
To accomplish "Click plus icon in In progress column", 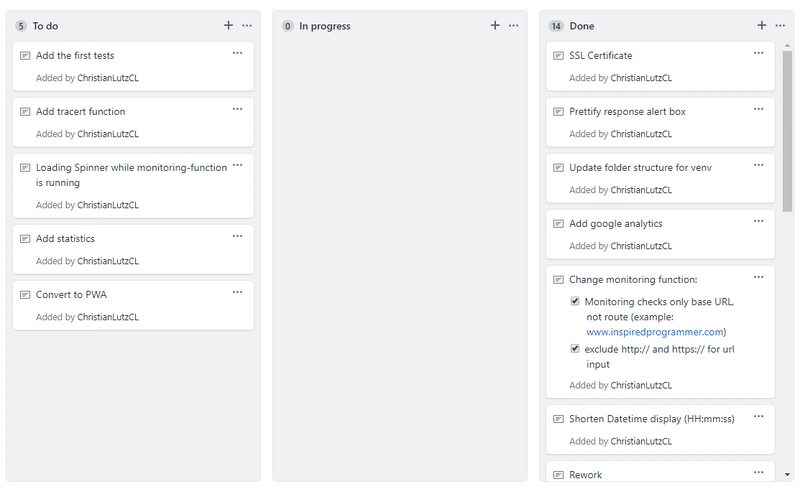I will pos(495,25).
